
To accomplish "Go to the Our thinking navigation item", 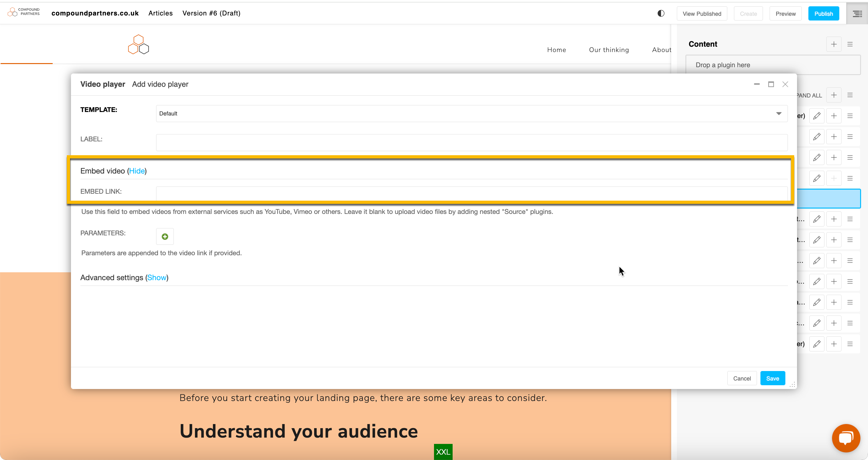I will [609, 50].
